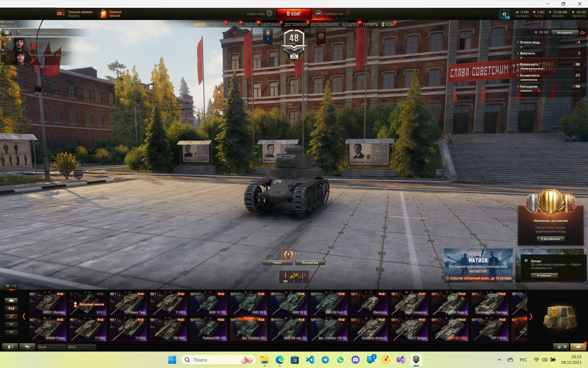Open the chat channels speech-bubble button

[27, 347]
